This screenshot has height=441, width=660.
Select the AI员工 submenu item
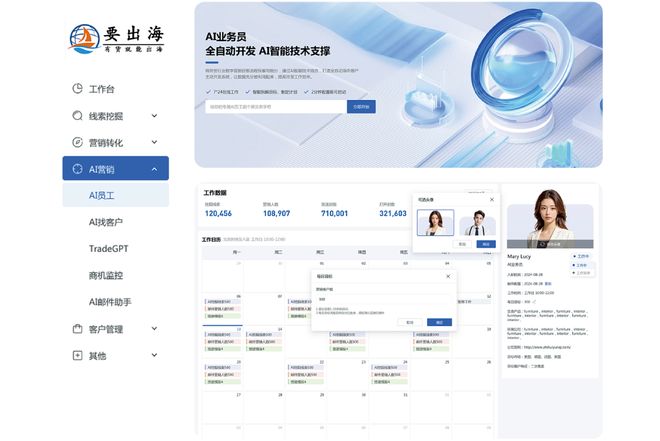(116, 195)
